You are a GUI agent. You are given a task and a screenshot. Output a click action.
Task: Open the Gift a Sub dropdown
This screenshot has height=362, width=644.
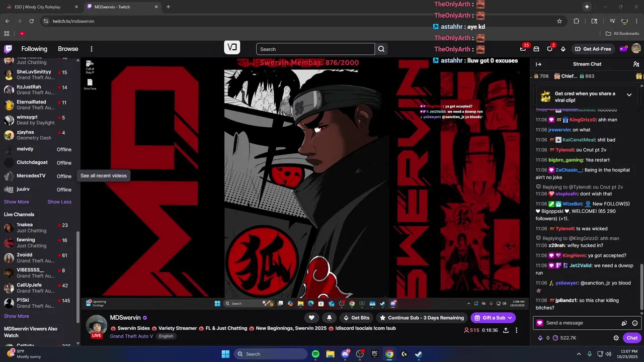(x=493, y=318)
